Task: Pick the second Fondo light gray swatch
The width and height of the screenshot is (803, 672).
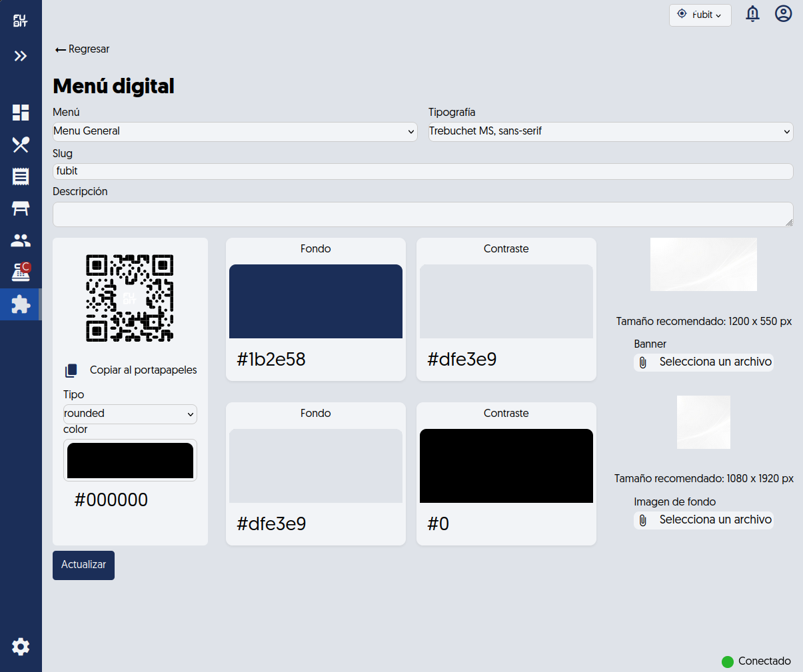Action: click(x=316, y=466)
